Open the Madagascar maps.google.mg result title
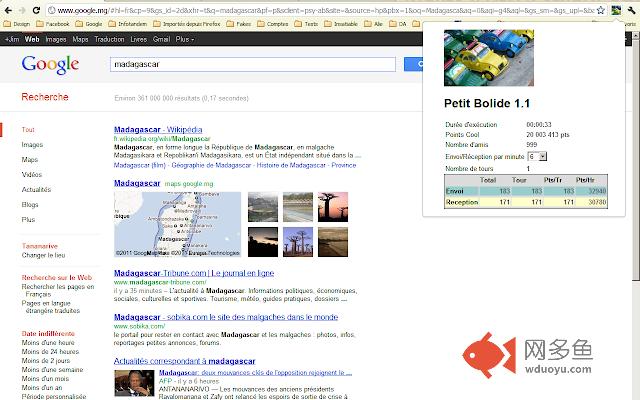The image size is (640, 400). click(137, 183)
